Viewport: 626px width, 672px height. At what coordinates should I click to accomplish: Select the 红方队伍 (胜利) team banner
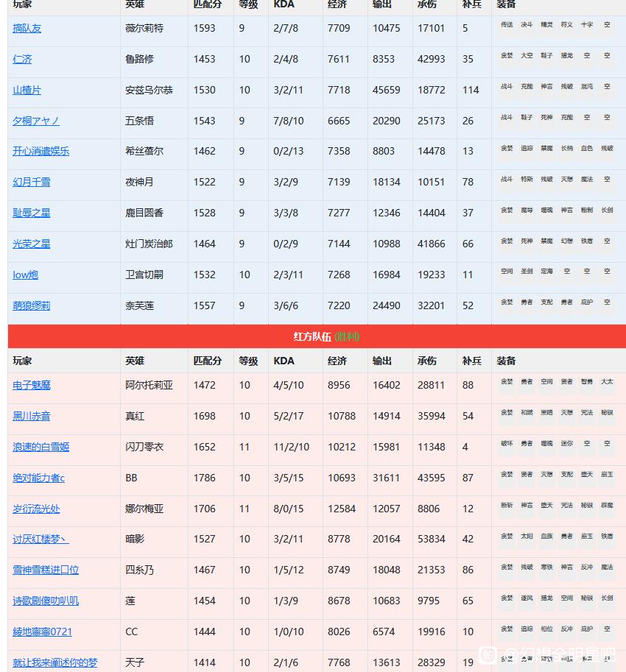point(317,336)
